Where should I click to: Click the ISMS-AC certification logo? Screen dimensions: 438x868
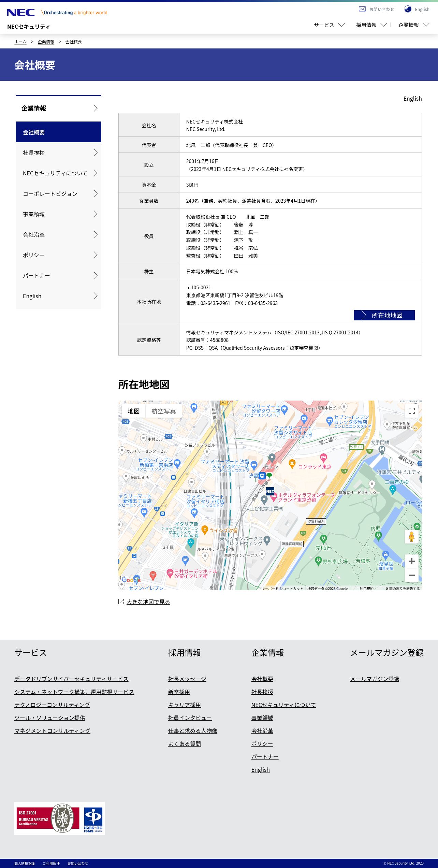click(93, 820)
